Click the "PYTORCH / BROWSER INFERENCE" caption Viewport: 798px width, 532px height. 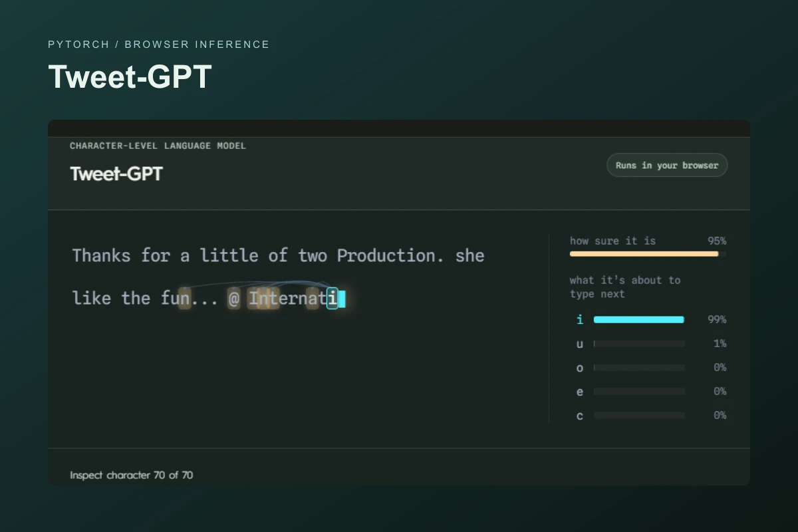pyautogui.click(x=159, y=45)
